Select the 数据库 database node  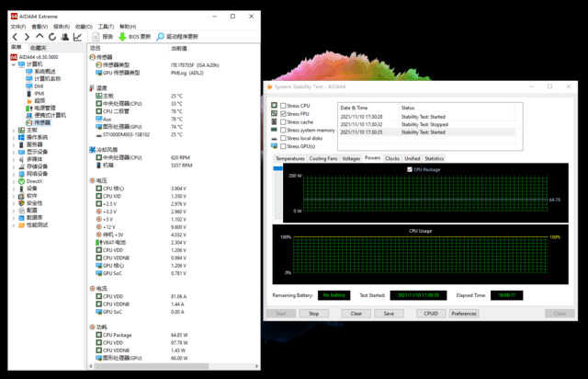(x=30, y=217)
